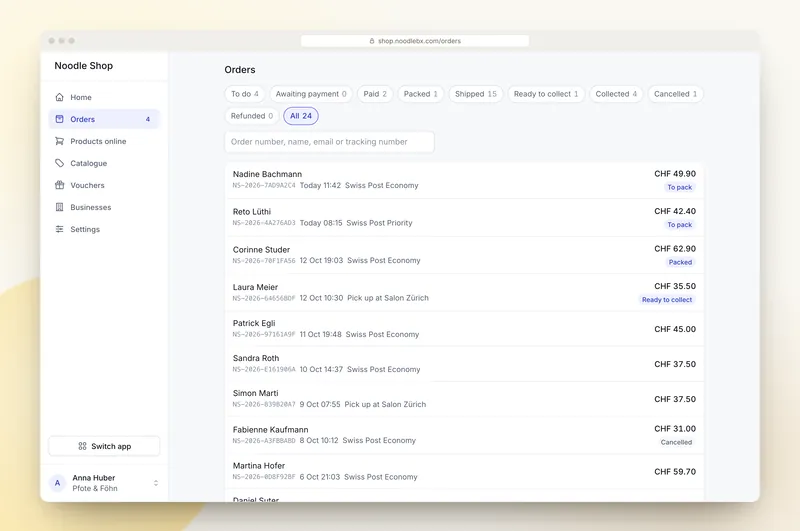This screenshot has width=800, height=531.
Task: Click the Anna Huber avatar circle
Action: (57, 483)
